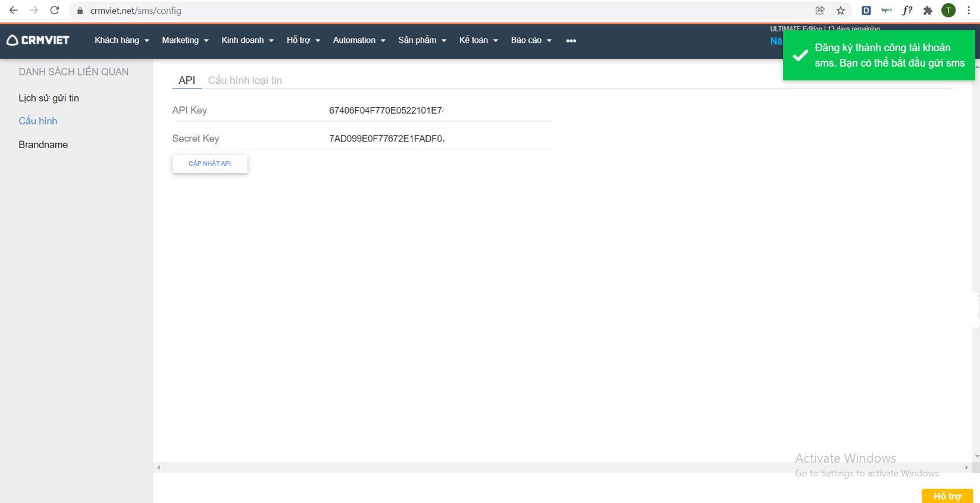Image resolution: width=980 pixels, height=503 pixels.
Task: Open the Báo cáo dropdown menu
Action: click(531, 40)
